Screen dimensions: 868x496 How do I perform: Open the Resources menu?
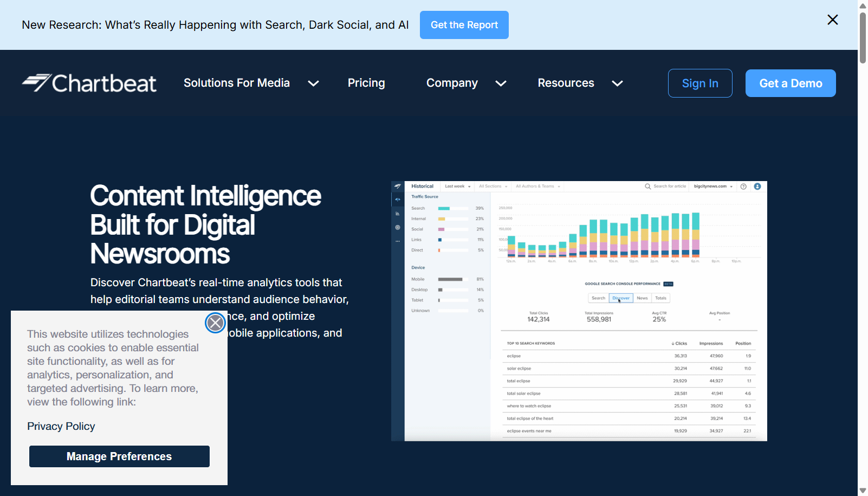(566, 83)
